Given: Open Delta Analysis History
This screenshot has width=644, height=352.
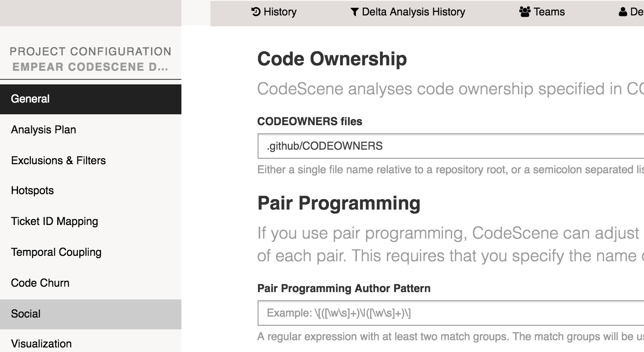Looking at the screenshot, I should pos(413,12).
